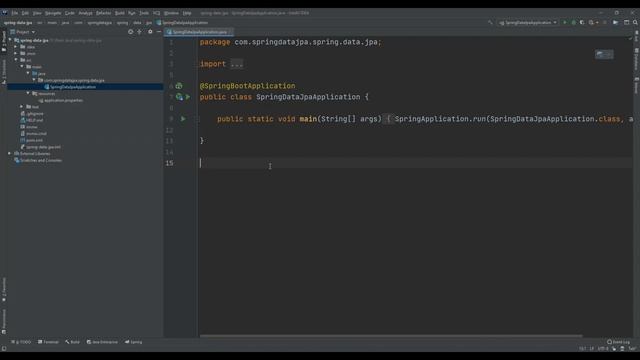Open the Database tool window side tab
Image resolution: width=640 pixels, height=360 pixels.
(x=636, y=59)
